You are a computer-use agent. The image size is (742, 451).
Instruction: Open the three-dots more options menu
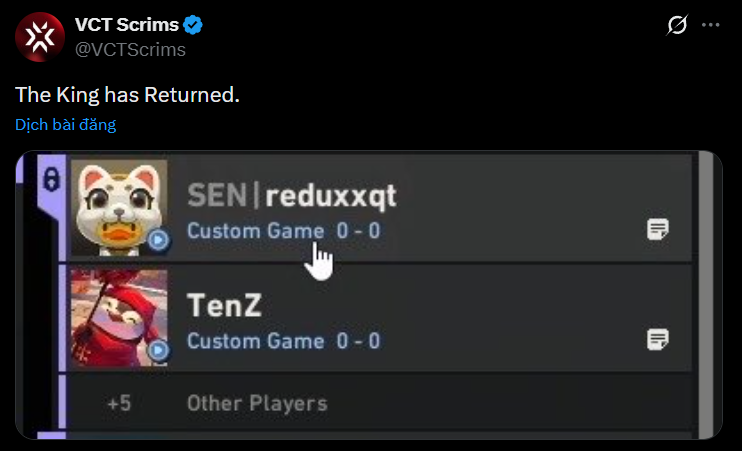tap(710, 25)
